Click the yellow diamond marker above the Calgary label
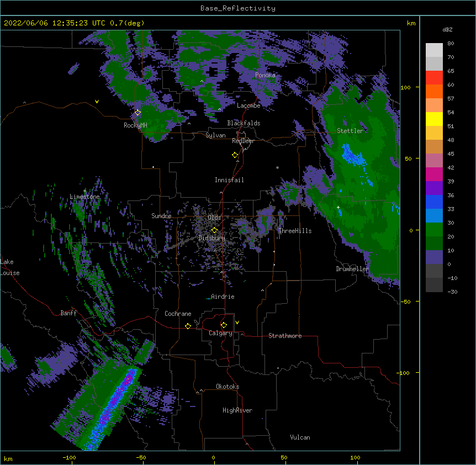Screen dimensions: 476x465 point(224,325)
